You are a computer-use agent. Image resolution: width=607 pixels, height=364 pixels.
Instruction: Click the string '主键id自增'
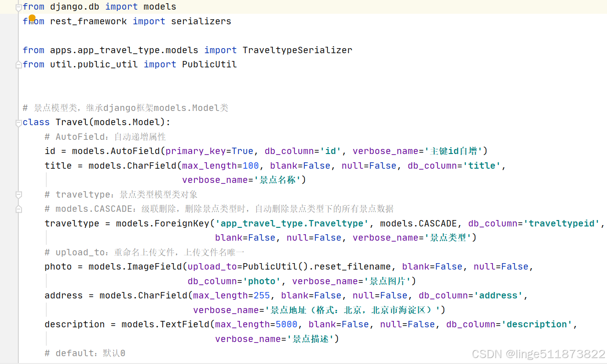[x=454, y=151]
